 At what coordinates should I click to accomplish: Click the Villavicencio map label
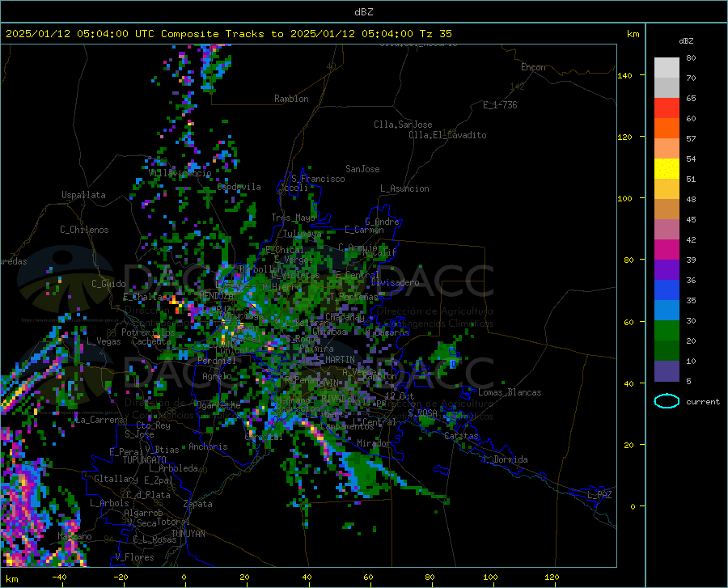point(180,172)
